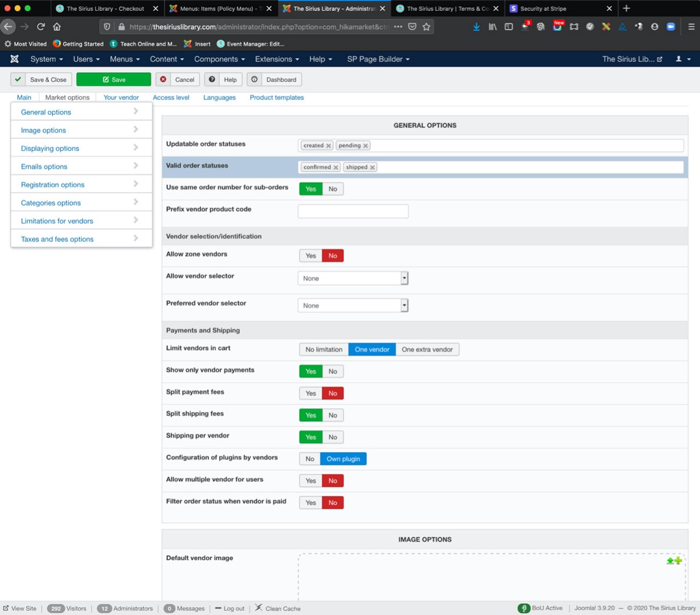Screen dimensions: 700x615
Task: Remove the 'created' order status tag
Action: [329, 146]
